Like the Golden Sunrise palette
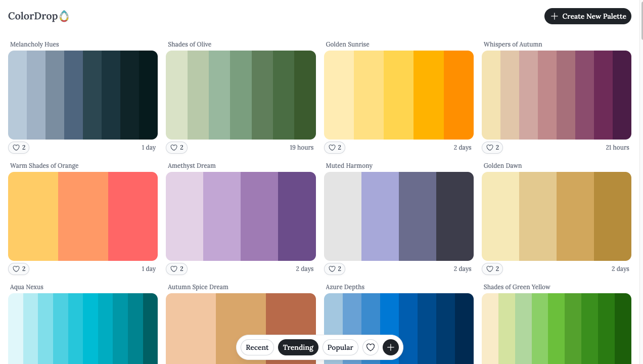Screen dimensions: 643x364 tap(335, 148)
